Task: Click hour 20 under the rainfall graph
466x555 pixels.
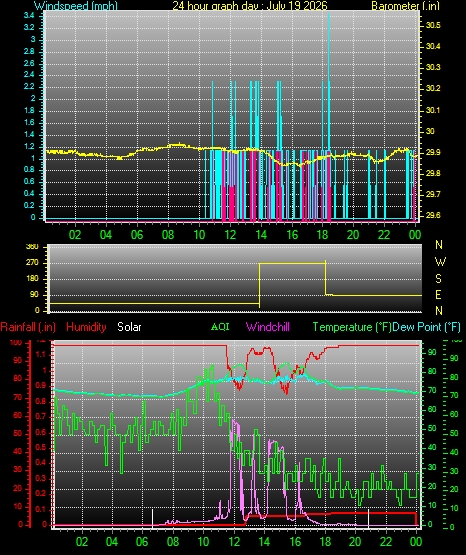Action: (355, 542)
